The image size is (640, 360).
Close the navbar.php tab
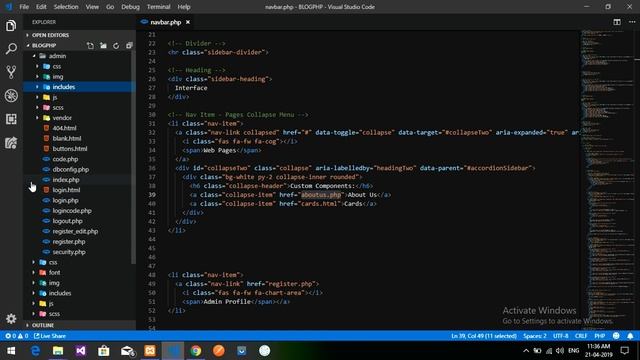[188, 22]
